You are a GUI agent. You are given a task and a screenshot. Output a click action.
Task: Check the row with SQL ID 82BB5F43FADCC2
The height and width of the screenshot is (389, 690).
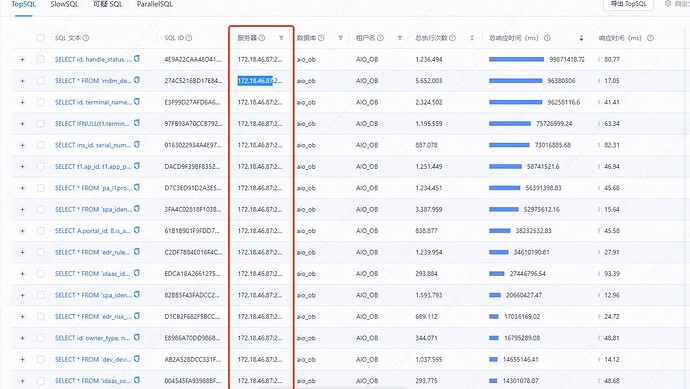coord(40,295)
